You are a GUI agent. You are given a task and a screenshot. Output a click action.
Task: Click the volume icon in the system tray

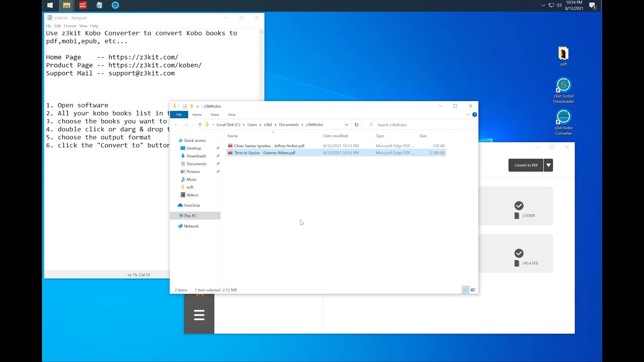point(559,5)
